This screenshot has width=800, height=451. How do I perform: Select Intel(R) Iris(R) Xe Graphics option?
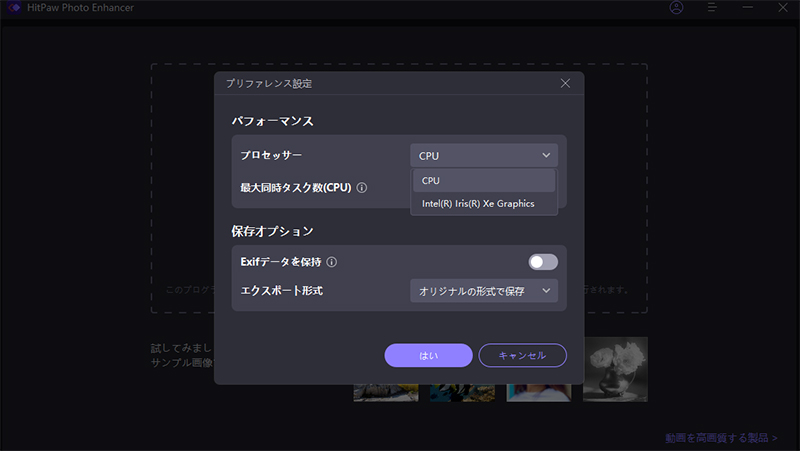tap(484, 204)
